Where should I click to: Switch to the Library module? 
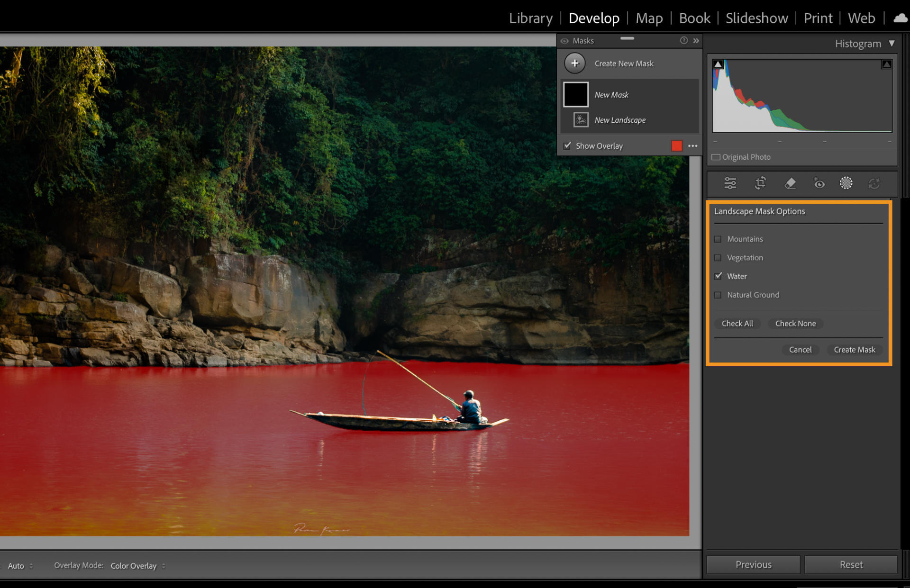point(531,18)
